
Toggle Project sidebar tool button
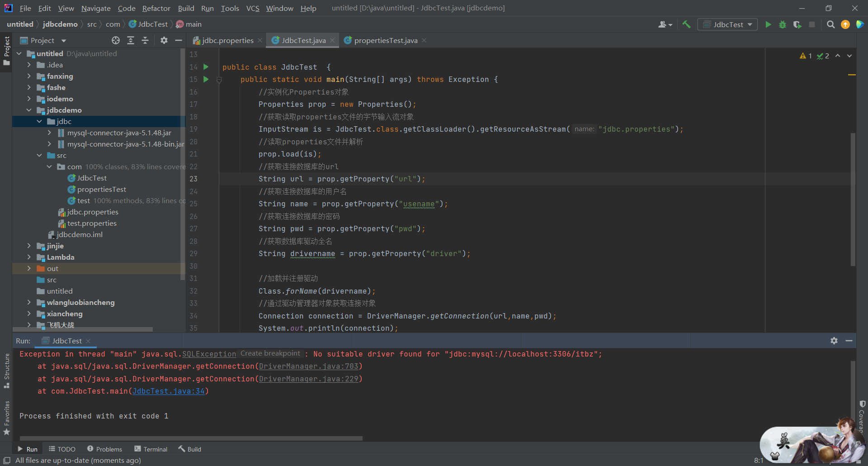point(6,51)
